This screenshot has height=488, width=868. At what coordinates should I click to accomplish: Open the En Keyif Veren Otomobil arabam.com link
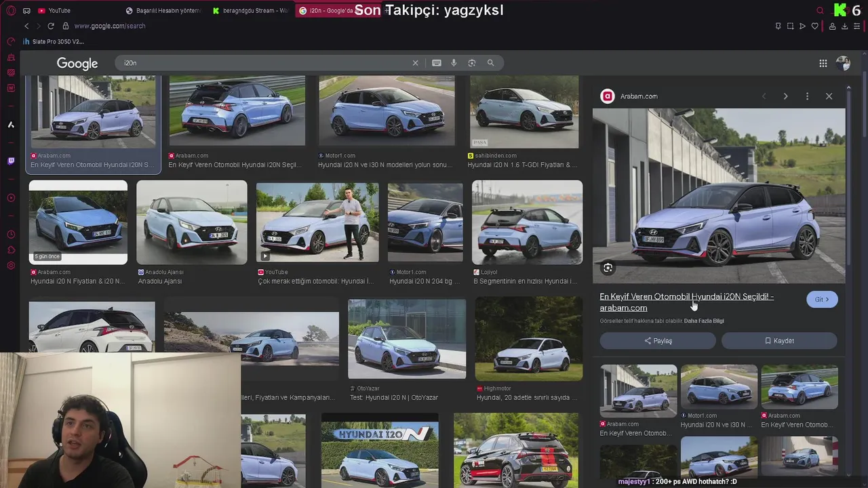(686, 302)
